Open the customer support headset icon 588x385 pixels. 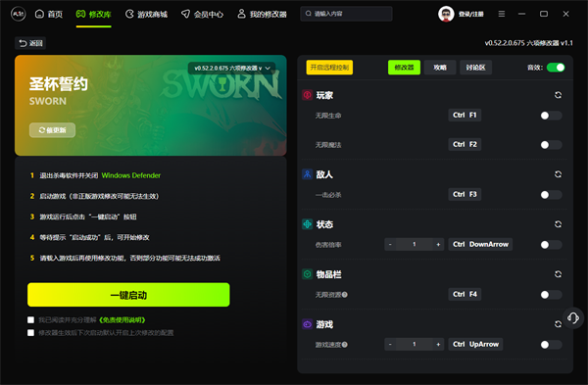[x=573, y=318]
